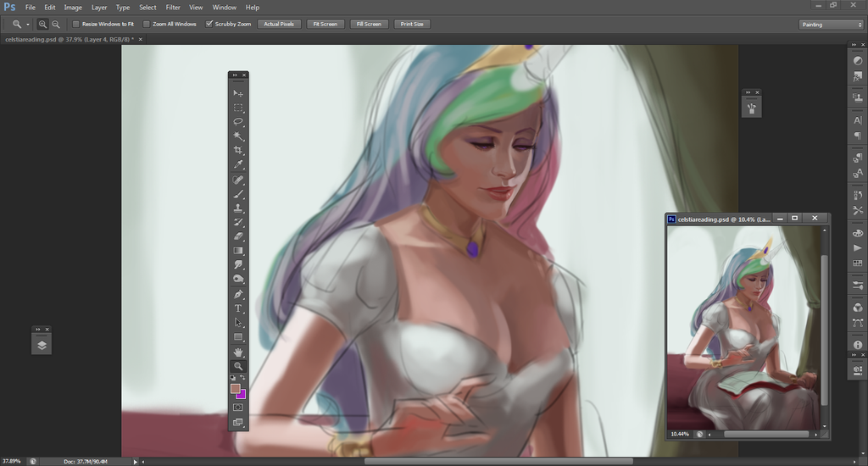Open the Painting workspace dropdown
The image size is (868, 466).
click(831, 25)
